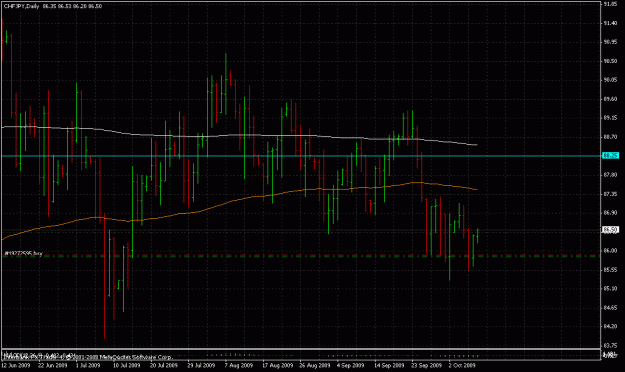Click the 85.55 price scale label
The width and height of the screenshot is (625, 372).
[x=610, y=270]
